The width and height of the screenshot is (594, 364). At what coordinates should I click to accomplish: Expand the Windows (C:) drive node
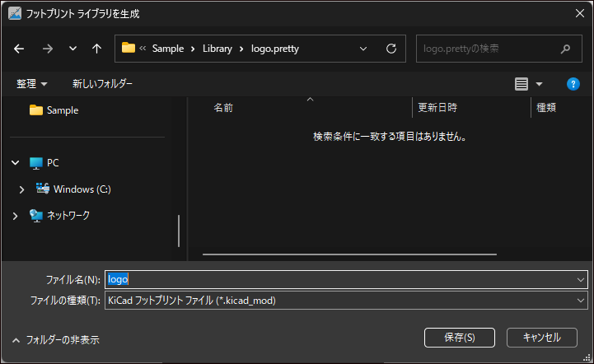tap(22, 189)
